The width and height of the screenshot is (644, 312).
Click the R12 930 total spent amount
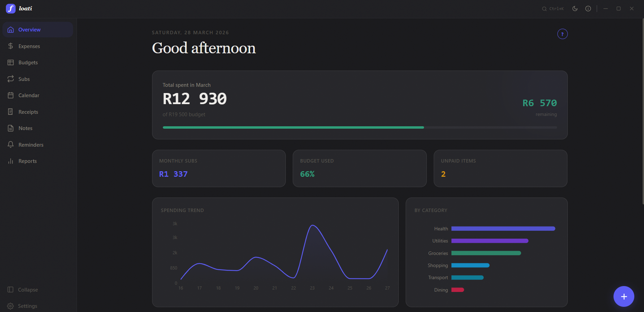[195, 99]
